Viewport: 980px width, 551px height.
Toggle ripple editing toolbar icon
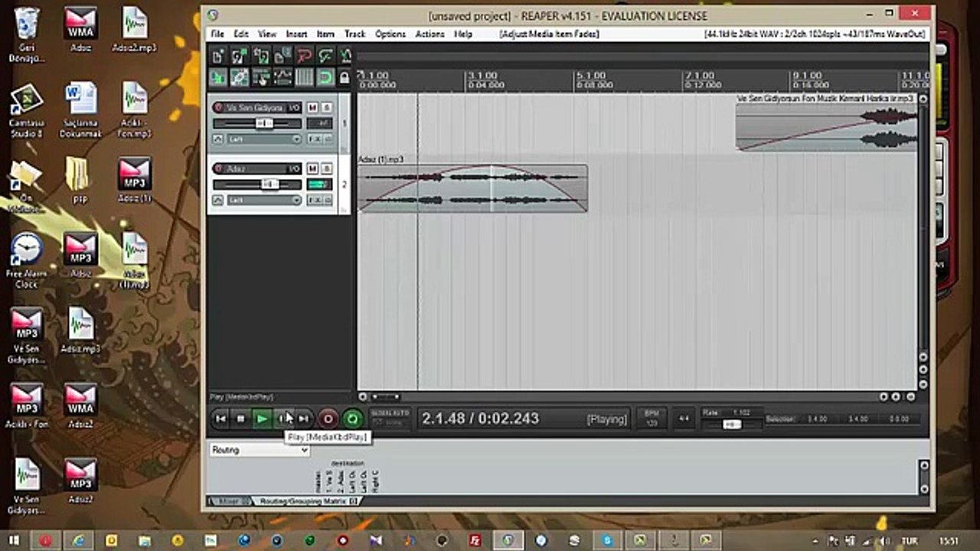[x=261, y=77]
